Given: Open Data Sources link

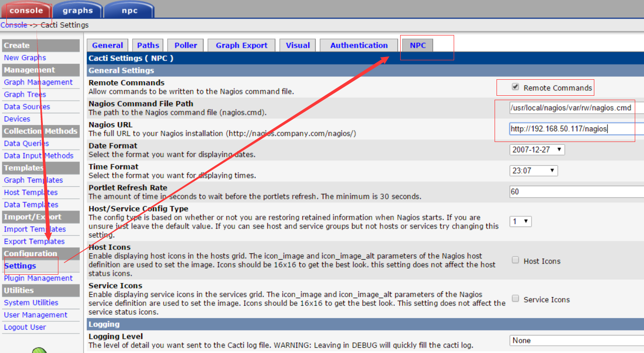Looking at the screenshot, I should click(27, 106).
